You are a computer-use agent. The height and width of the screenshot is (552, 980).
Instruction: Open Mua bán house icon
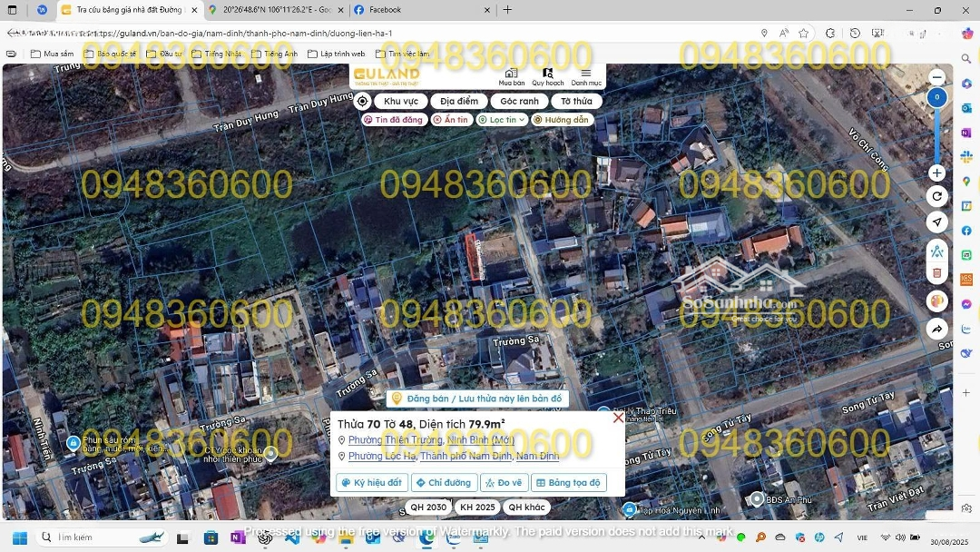click(511, 76)
